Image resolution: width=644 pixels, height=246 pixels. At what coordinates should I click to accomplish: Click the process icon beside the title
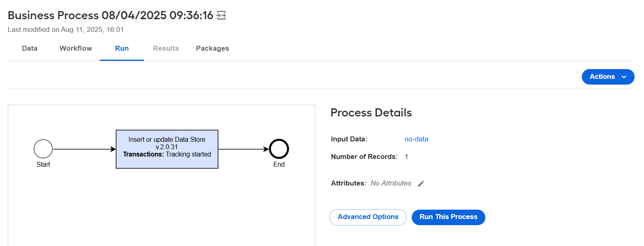(221, 16)
